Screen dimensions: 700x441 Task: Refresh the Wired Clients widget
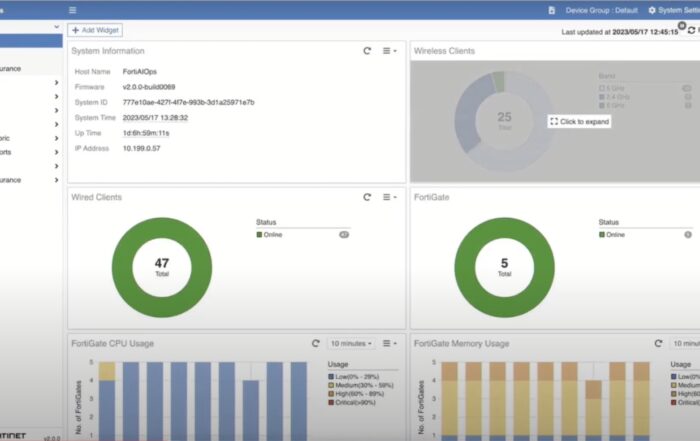click(367, 197)
